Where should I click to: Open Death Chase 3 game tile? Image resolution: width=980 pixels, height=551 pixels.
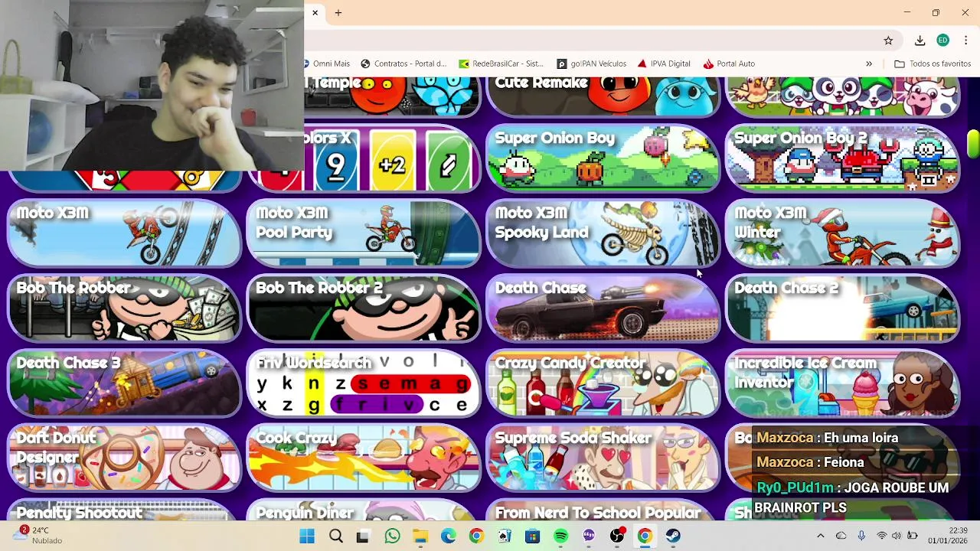coord(124,384)
